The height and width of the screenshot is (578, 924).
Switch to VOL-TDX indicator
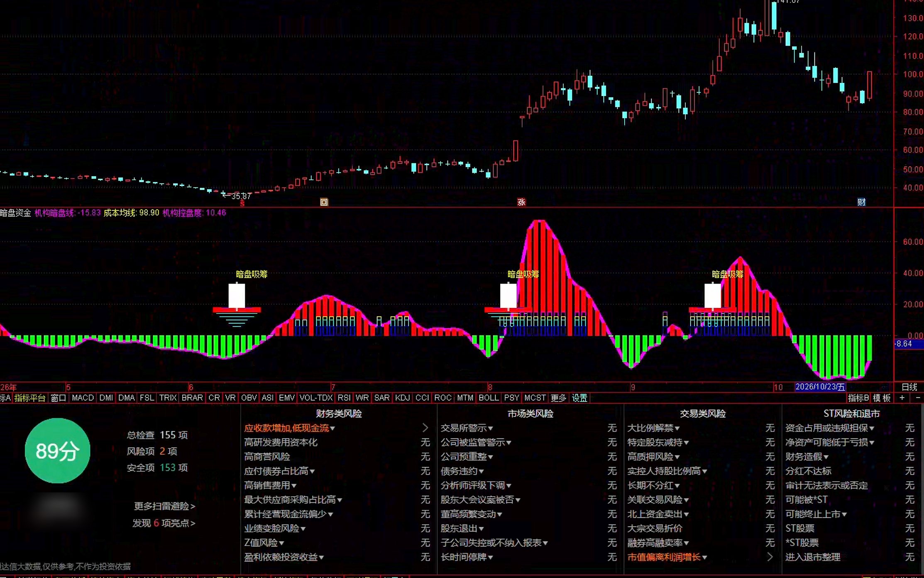pyautogui.click(x=316, y=398)
